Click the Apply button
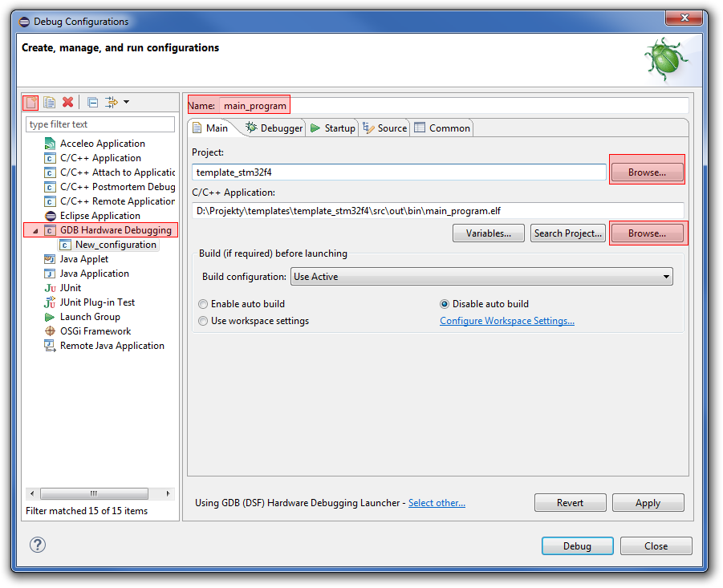The width and height of the screenshot is (723, 588). [x=648, y=503]
